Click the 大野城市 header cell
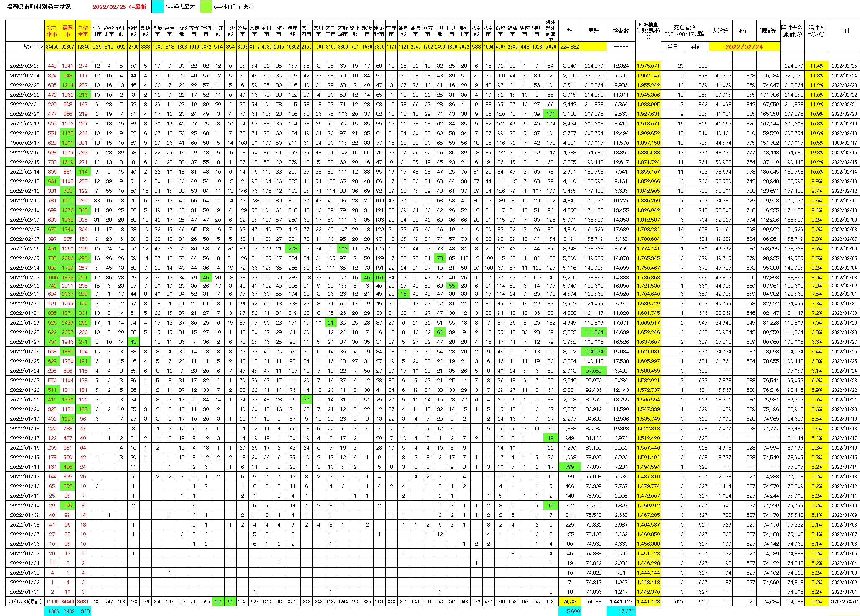Viewport: 860px width, 616px height. pos(343,31)
